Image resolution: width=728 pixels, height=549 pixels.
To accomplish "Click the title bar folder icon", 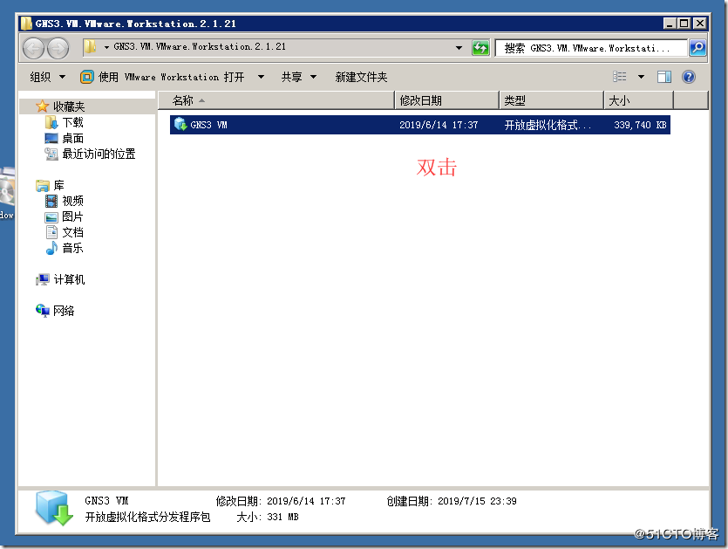I will 26,23.
